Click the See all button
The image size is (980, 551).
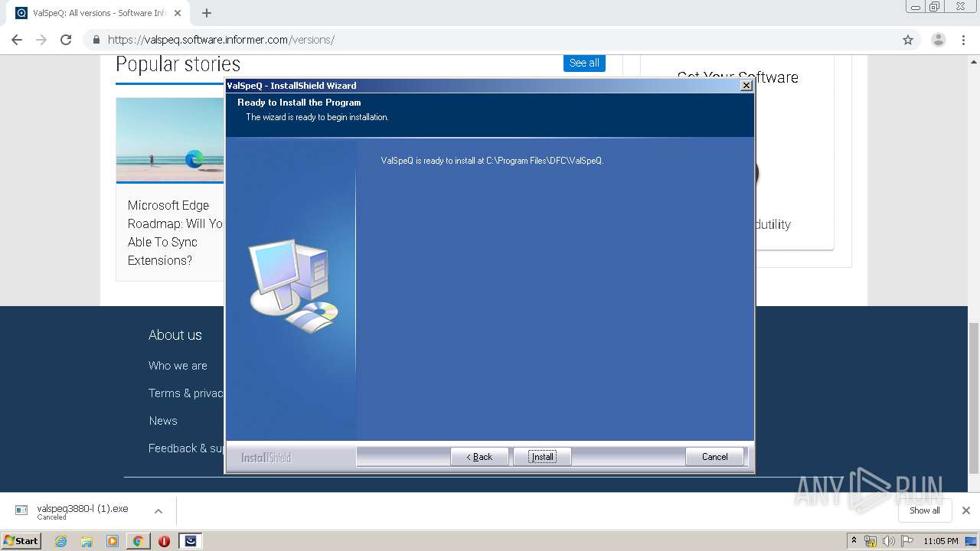[584, 63]
